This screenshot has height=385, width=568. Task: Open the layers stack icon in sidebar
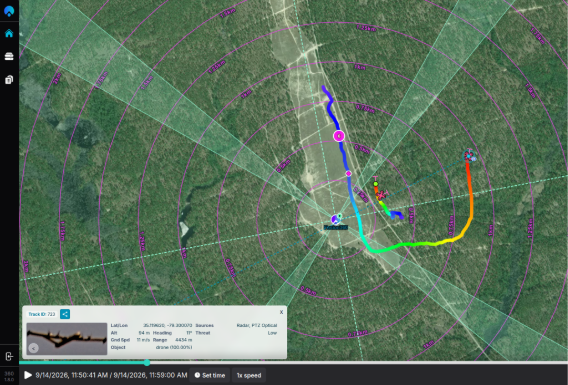pyautogui.click(x=9, y=56)
